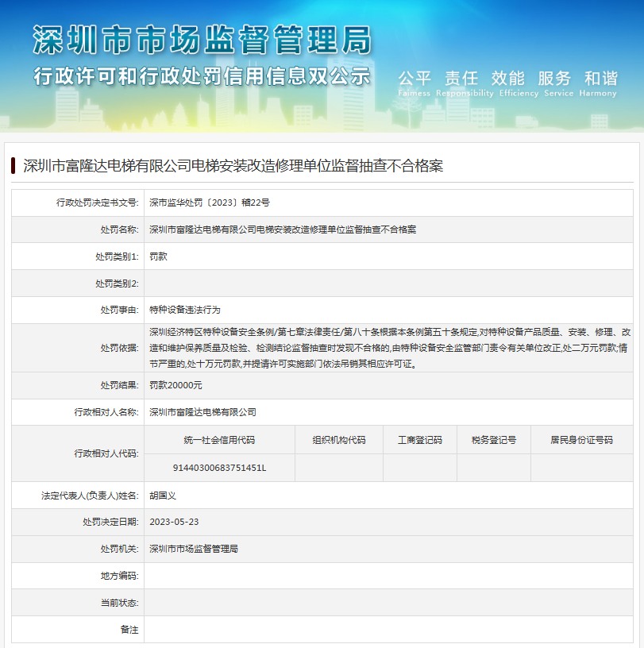Click the 处罚依据 label

coord(119,348)
